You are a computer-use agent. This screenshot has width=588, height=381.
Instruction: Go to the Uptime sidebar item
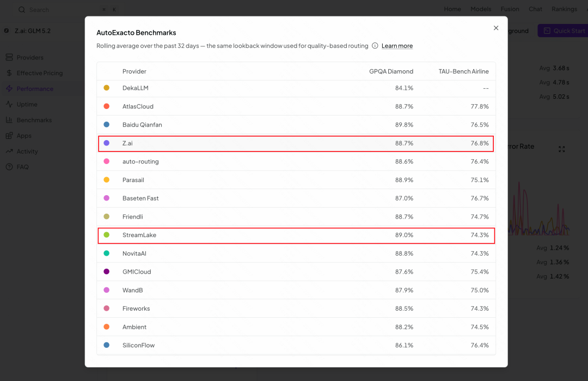27,104
